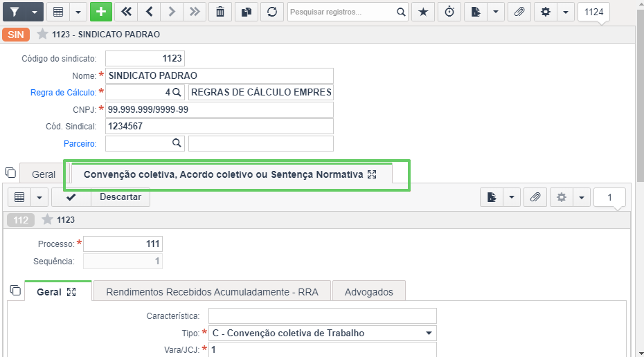Viewport: 644px width, 357px height.
Task: Open Tipo dropdown Convenção coletiva de Trabalho
Action: 323,333
